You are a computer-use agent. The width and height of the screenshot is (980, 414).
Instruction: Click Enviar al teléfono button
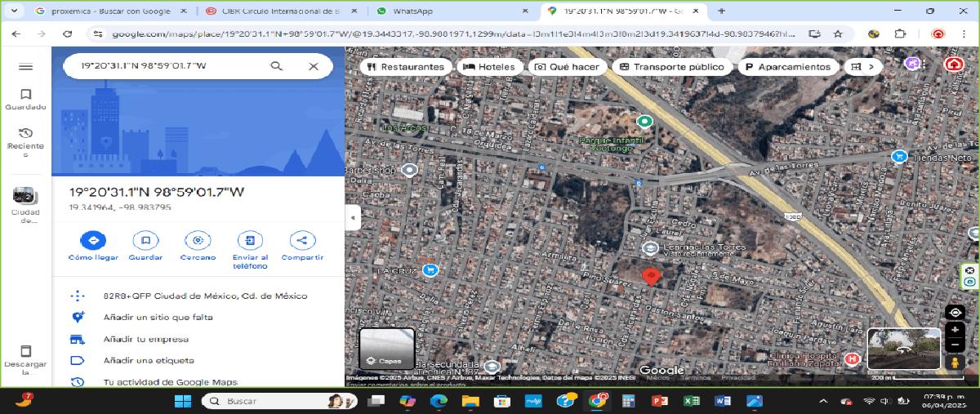pyautogui.click(x=250, y=250)
